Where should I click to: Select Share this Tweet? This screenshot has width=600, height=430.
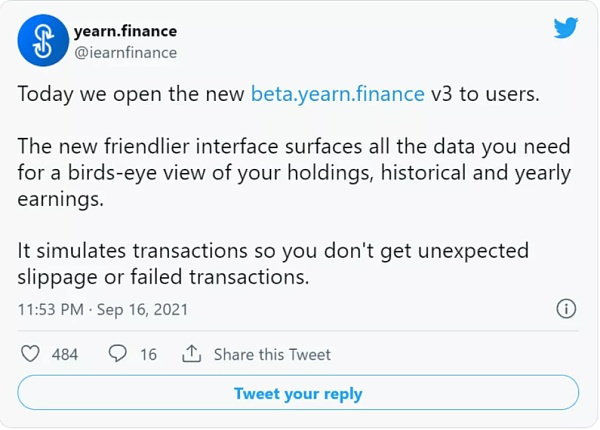pyautogui.click(x=272, y=354)
